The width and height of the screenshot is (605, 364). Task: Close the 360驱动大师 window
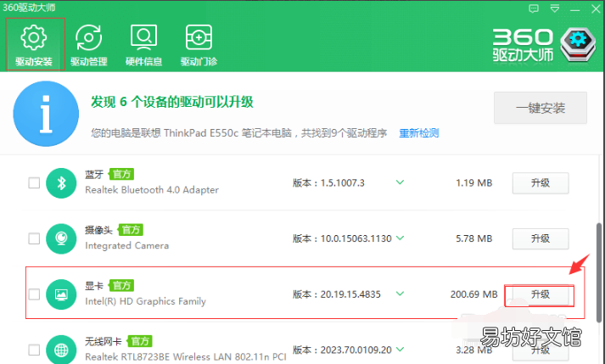pos(596,8)
